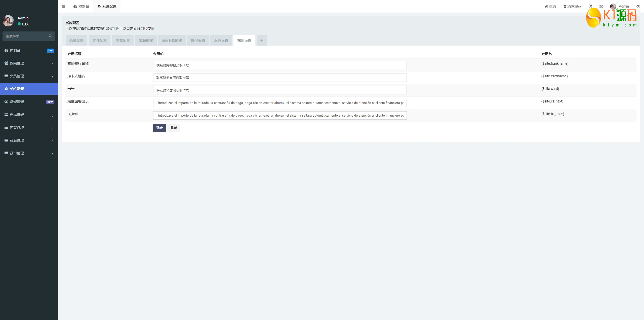Switch to the 提现设置 tab

coord(198,40)
